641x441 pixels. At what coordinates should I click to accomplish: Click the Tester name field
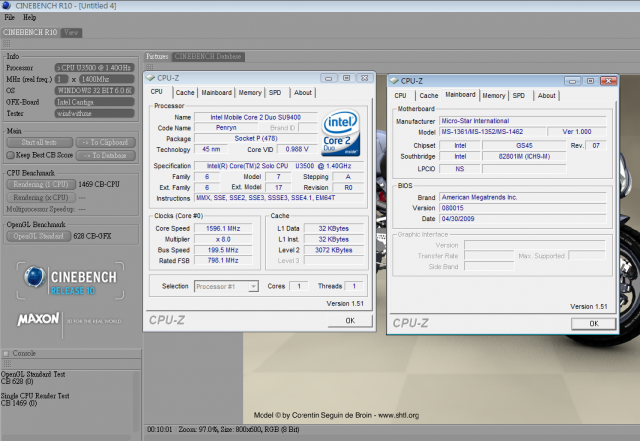tap(94, 114)
